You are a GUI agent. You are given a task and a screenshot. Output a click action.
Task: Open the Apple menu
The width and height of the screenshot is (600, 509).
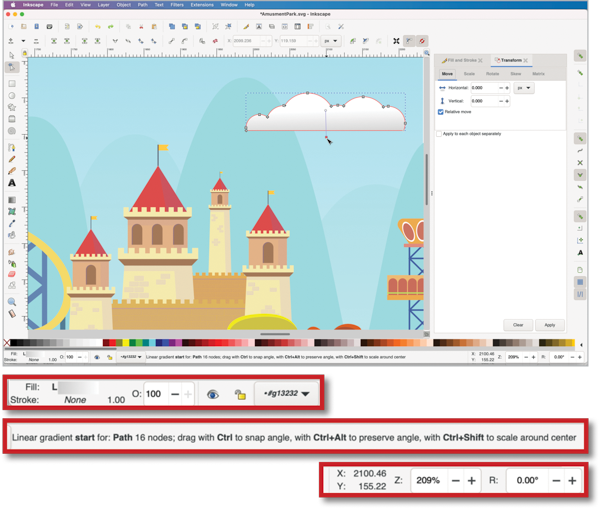click(x=13, y=5)
